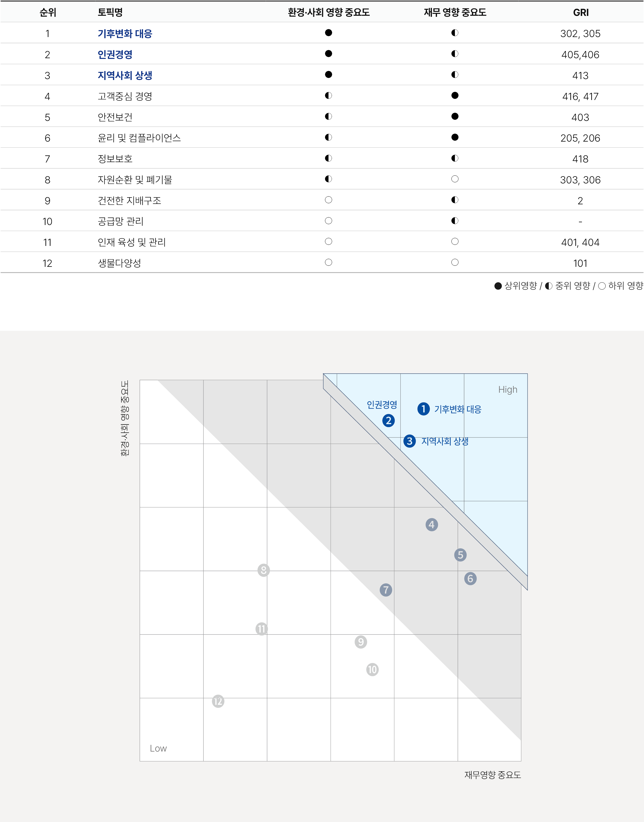Viewport: 644px width, 822px height.
Task: Click filled circle in 기후변화 대응 환경·사회 column
Action: pos(328,33)
